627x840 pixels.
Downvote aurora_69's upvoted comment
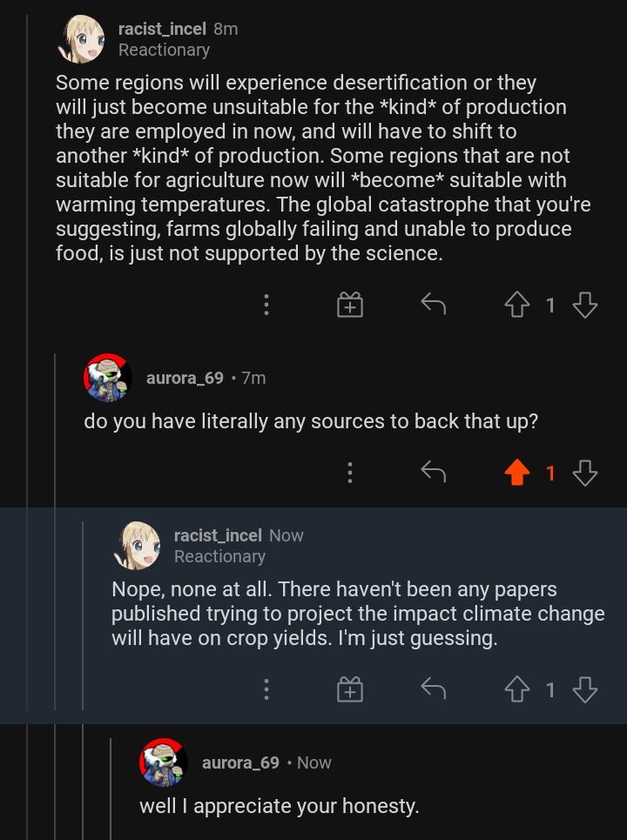[585, 473]
